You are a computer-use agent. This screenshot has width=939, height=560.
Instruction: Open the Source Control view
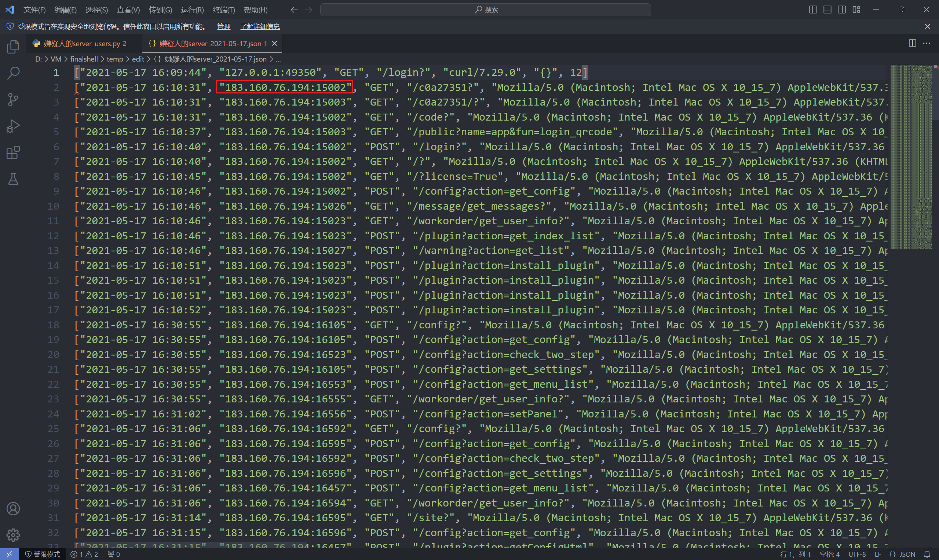point(13,100)
